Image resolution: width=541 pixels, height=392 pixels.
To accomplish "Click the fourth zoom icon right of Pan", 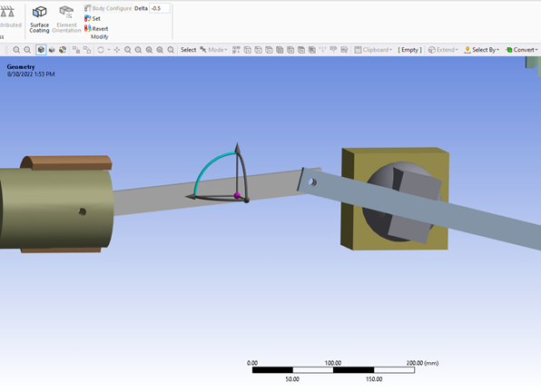I will [160, 50].
